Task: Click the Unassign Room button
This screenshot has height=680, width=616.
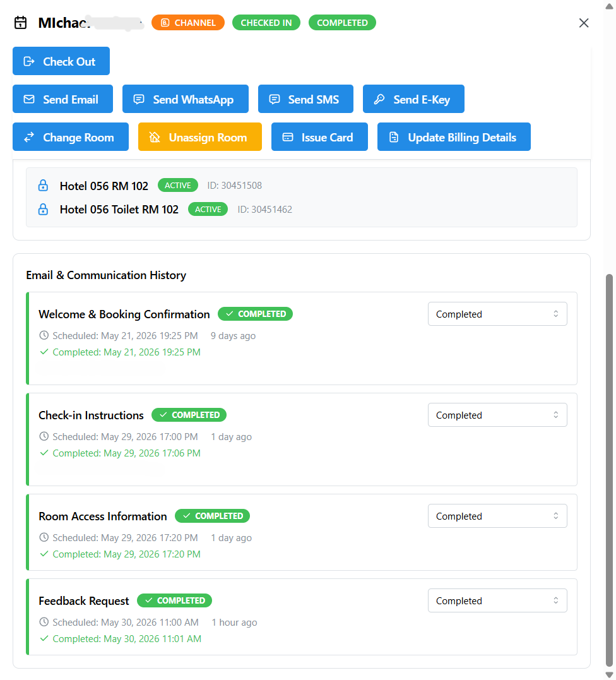Action: tap(200, 137)
